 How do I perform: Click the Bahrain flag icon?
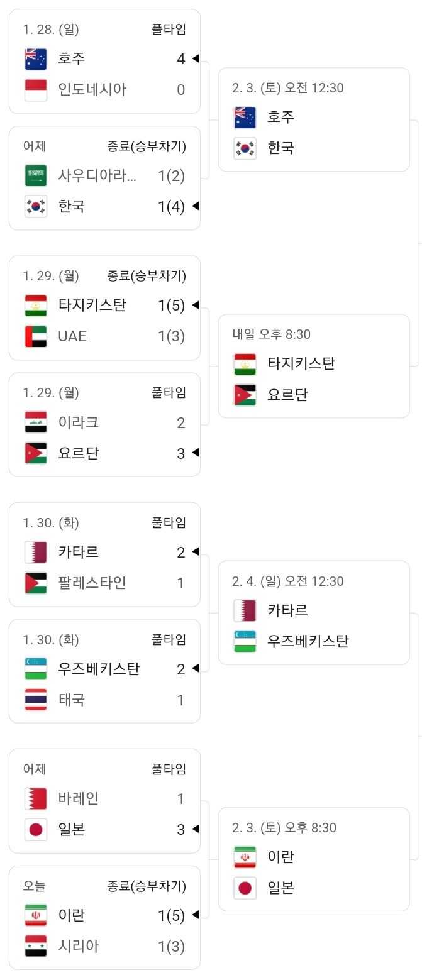[x=36, y=799]
